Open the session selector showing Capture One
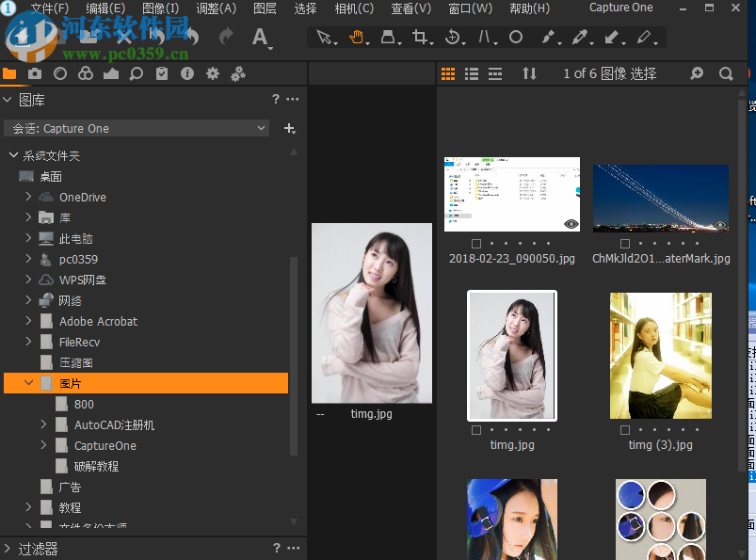 (x=137, y=127)
